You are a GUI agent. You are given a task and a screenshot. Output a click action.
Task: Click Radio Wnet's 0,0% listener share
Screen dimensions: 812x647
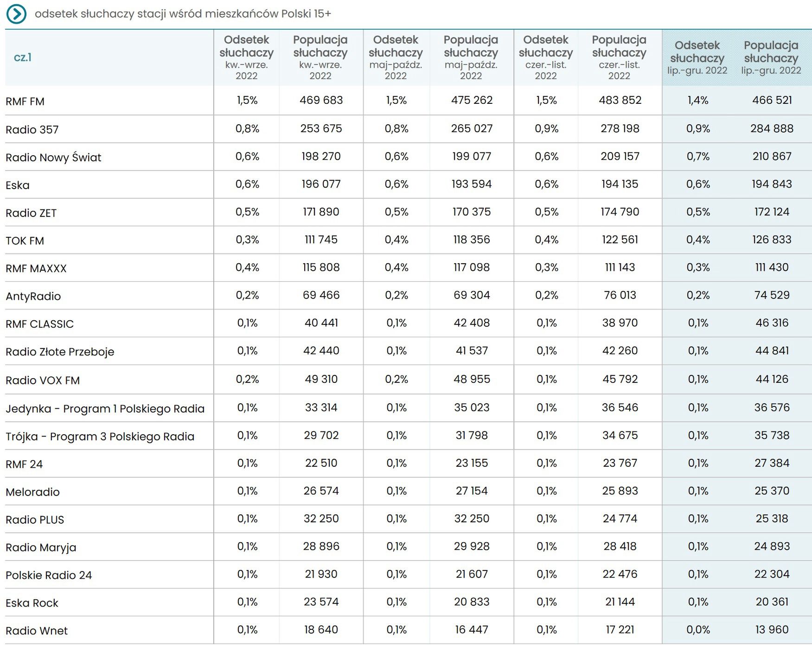click(x=698, y=630)
